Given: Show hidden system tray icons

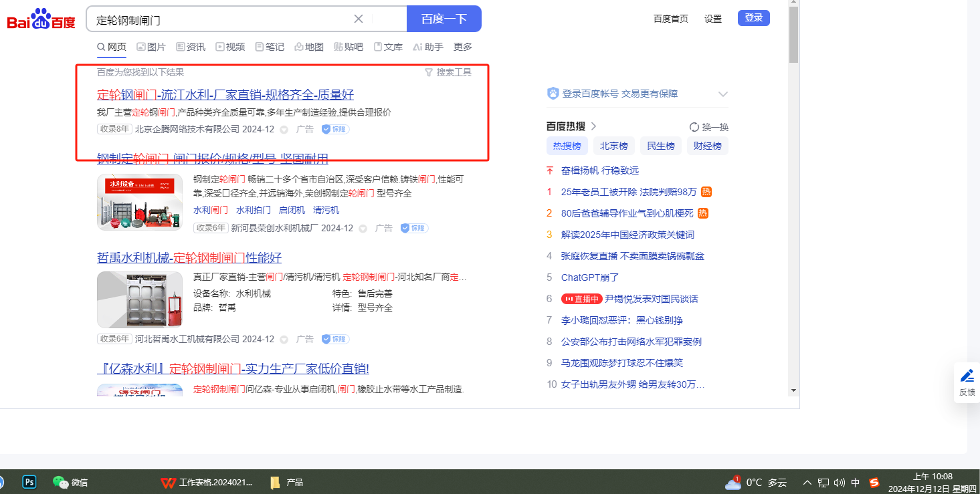Looking at the screenshot, I should (807, 483).
